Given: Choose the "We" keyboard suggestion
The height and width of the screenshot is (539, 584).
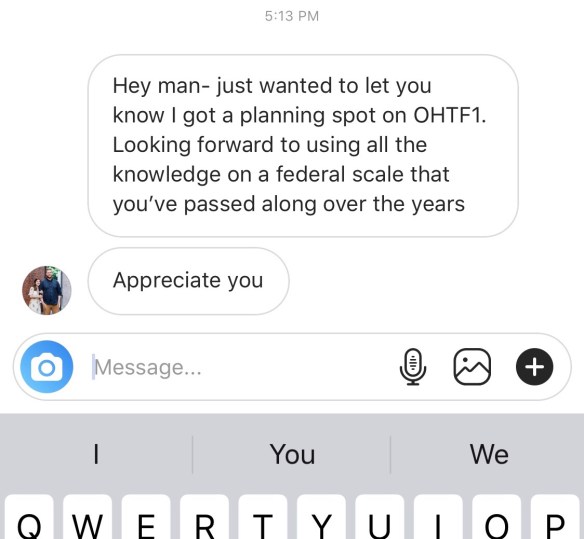Looking at the screenshot, I should 488,454.
